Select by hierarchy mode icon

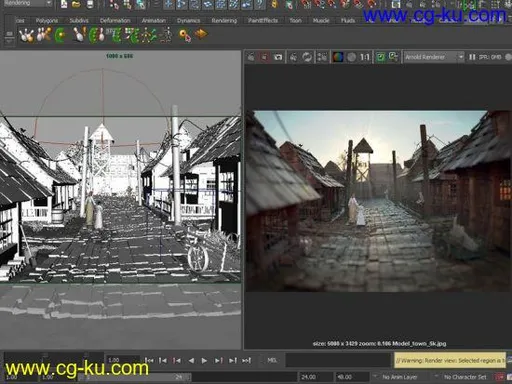tap(114, 4)
